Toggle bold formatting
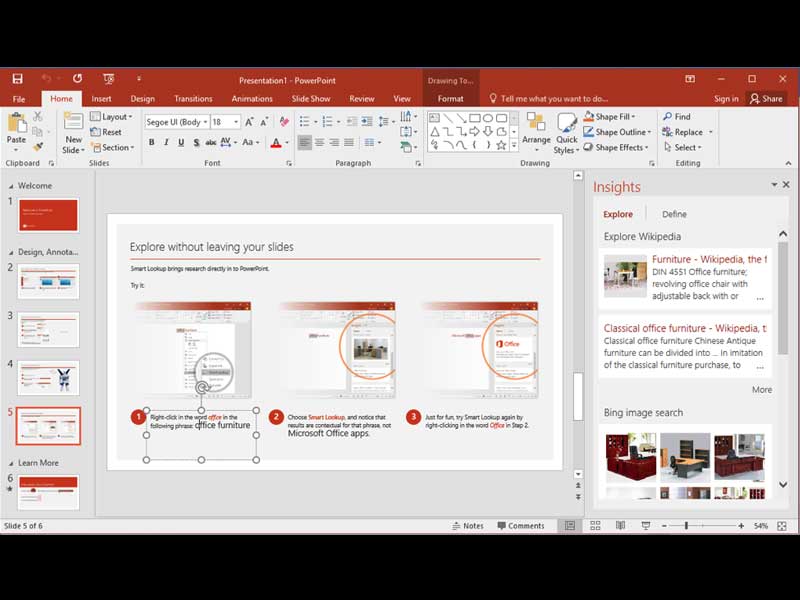The image size is (800, 600). click(x=151, y=143)
